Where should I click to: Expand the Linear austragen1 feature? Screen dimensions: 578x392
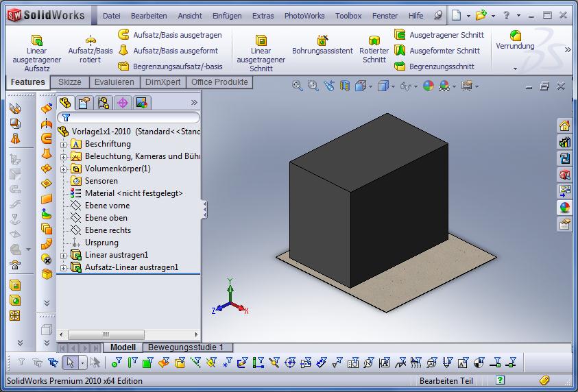click(63, 256)
